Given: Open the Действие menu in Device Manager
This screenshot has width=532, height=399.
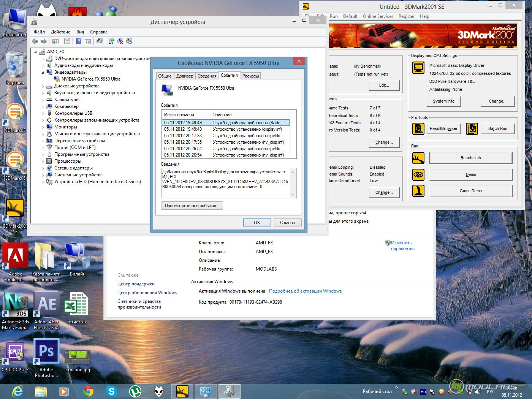Looking at the screenshot, I should point(60,32).
